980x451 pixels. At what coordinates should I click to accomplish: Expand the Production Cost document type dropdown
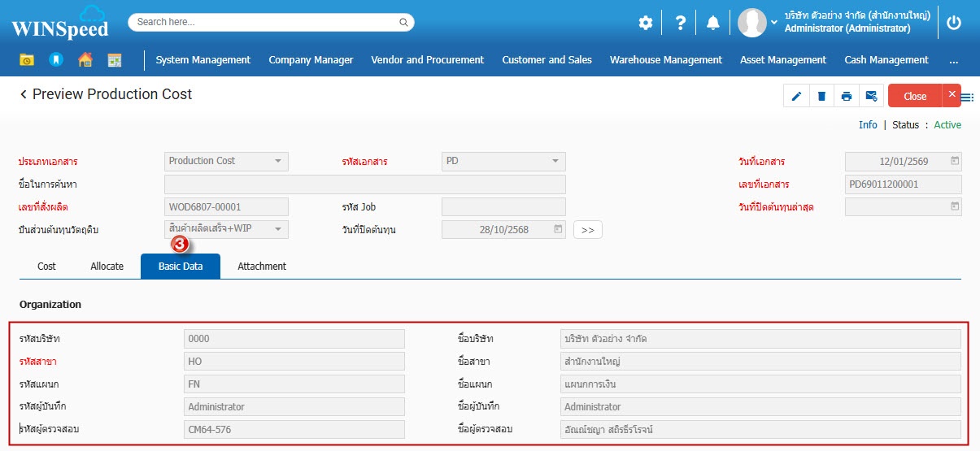277,161
